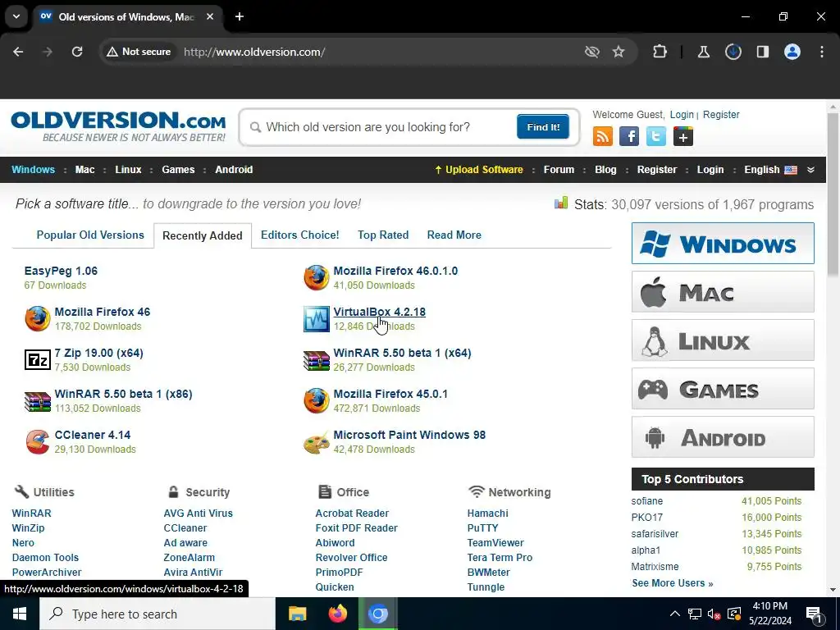Select Windows in the navigation bar
This screenshot has height=630, width=840.
pyautogui.click(x=33, y=170)
